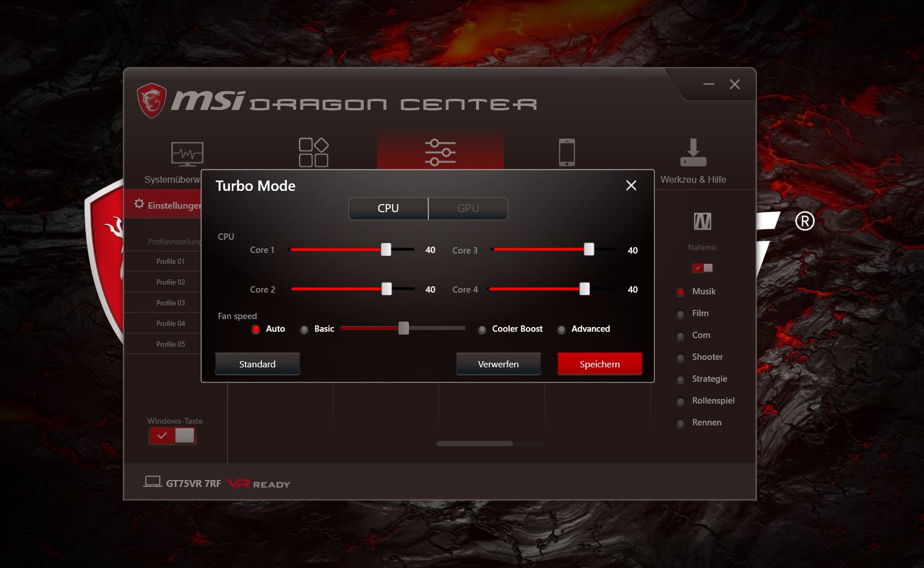Click the Core 4 value 40
The width and height of the screenshot is (924, 568).
click(632, 290)
